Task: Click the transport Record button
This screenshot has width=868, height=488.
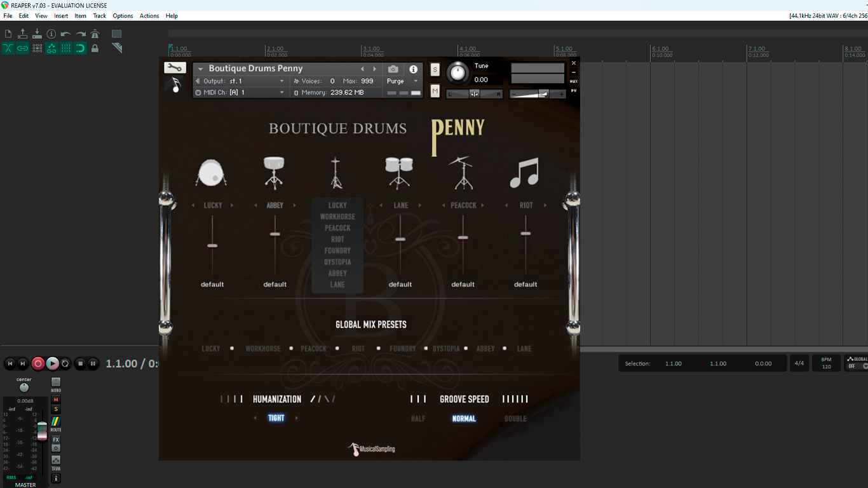Action: click(38, 363)
